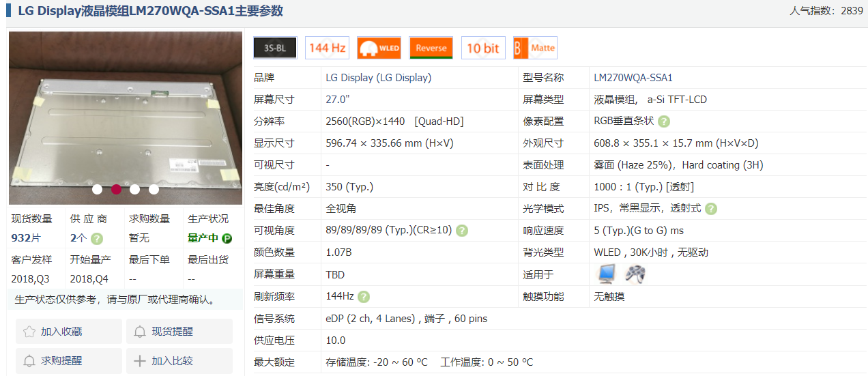Screen dimensions: 868x376
Task: Click the bell icon on 求购提醒
Action: [x=29, y=361]
